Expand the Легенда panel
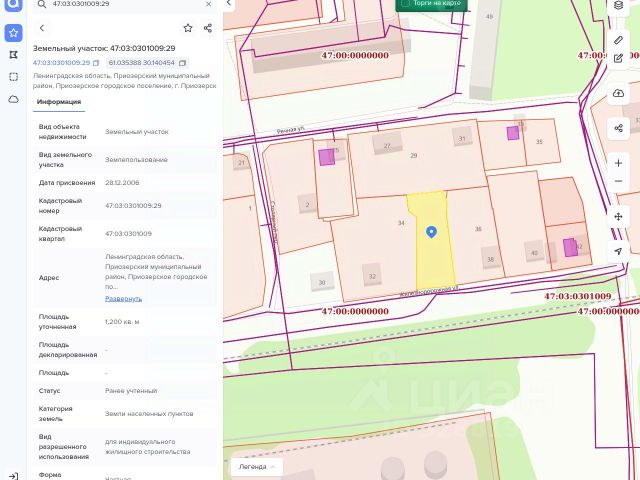 point(257,467)
